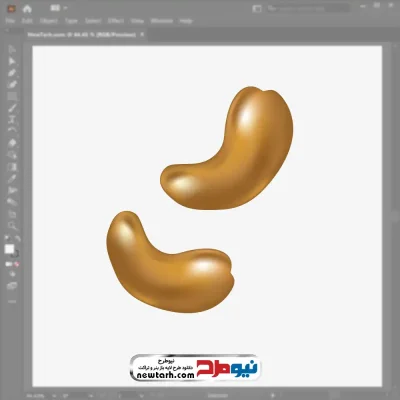Click the white Fill color swatch
Screen dimensions: 400x400
pyautogui.click(x=9, y=249)
